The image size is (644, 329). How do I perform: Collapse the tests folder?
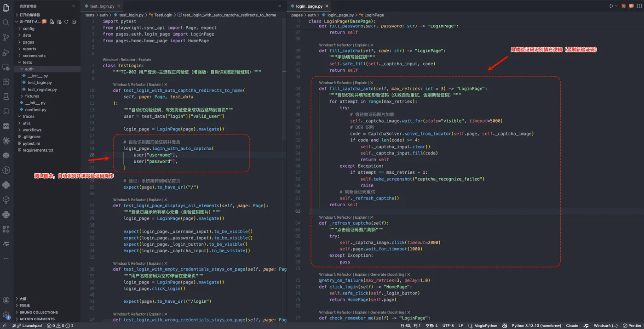[47, 62]
